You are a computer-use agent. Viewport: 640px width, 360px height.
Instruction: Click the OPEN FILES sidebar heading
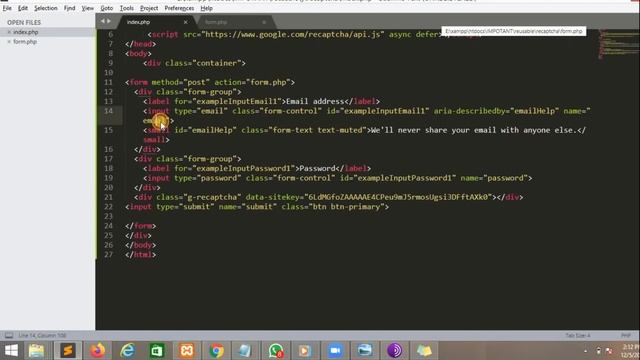pos(24,22)
